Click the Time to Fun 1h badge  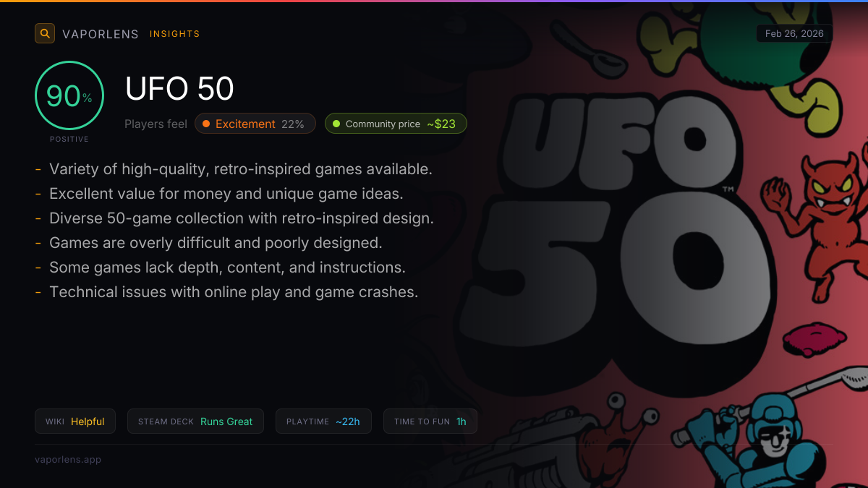pos(430,421)
